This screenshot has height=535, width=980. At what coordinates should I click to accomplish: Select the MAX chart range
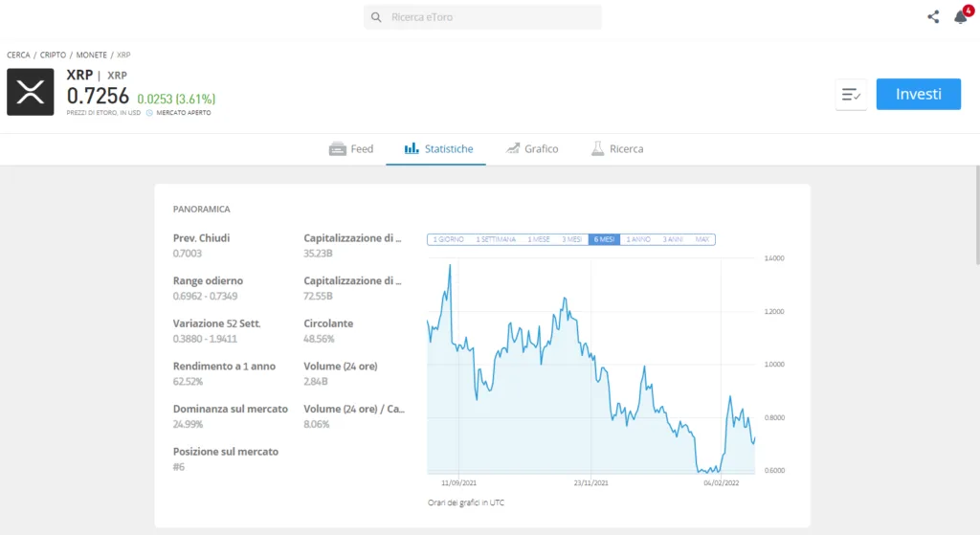coord(702,239)
